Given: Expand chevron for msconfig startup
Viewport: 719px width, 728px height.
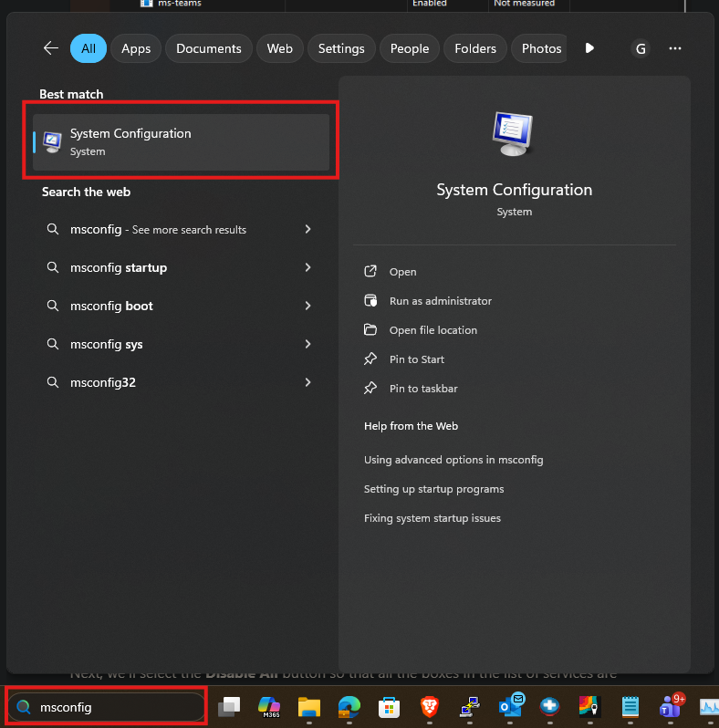Looking at the screenshot, I should 307,267.
